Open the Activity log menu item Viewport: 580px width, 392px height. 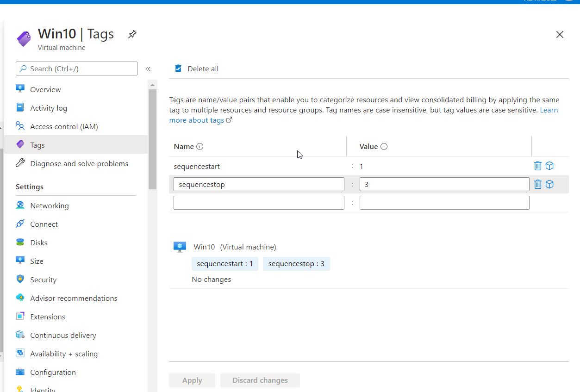click(x=49, y=108)
